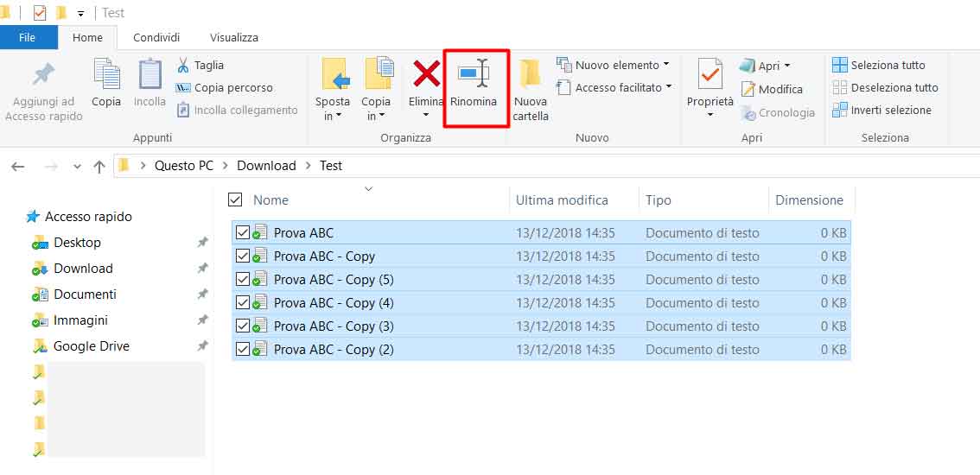Open the quick access toolbar dropdown arrow

[x=80, y=14]
